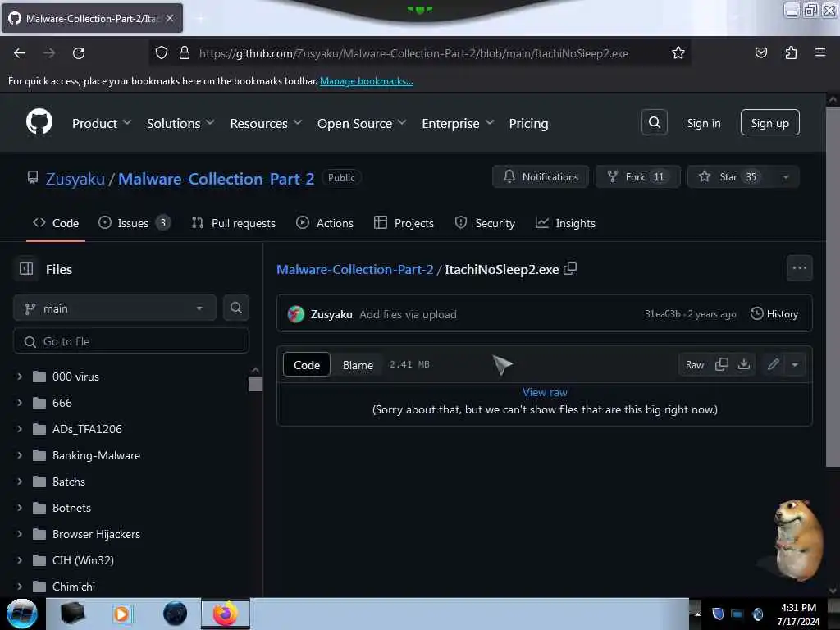Screen dimensions: 840x630
Task: Expand the CIH (Win32) folder
Action: [x=20, y=560]
